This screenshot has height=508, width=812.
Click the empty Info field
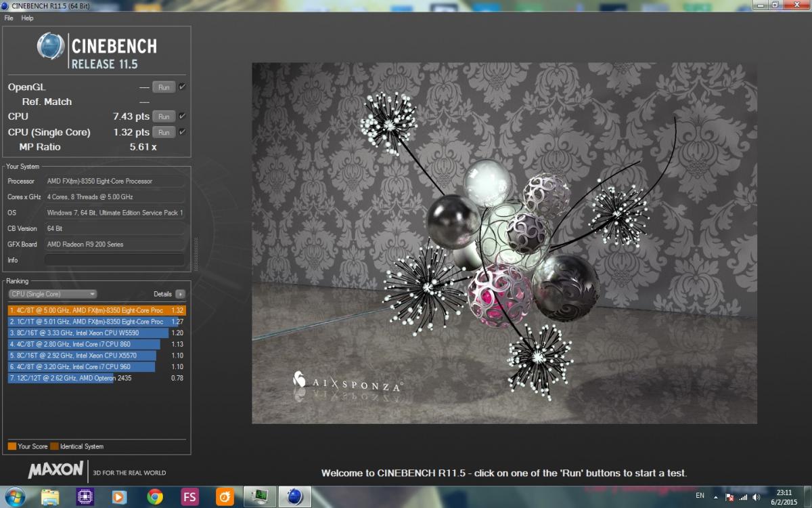tap(114, 260)
